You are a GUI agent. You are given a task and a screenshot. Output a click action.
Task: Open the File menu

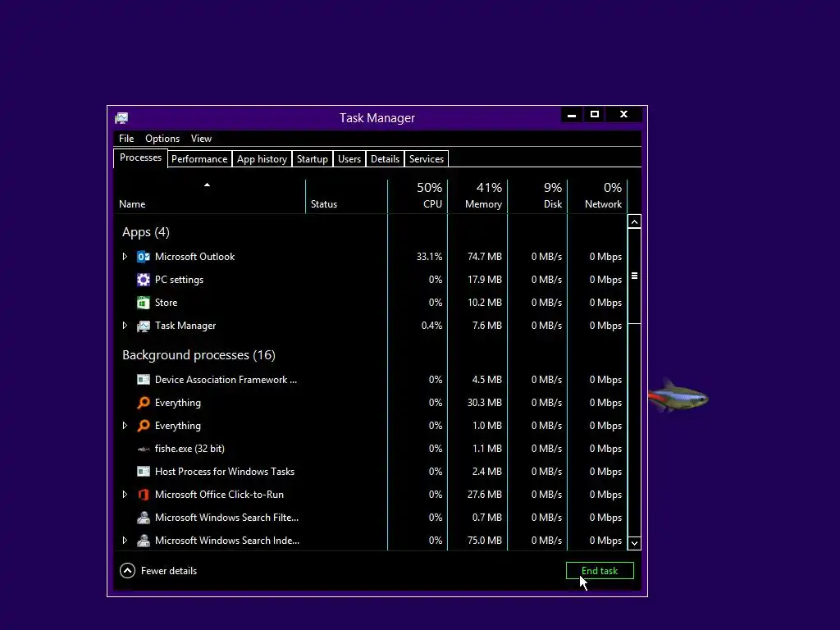coord(126,138)
